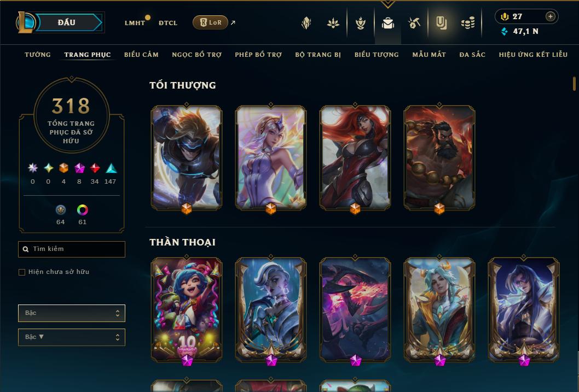This screenshot has width=579, height=392.
Task: Collapse the top chevron handle
Action: (387, 4)
